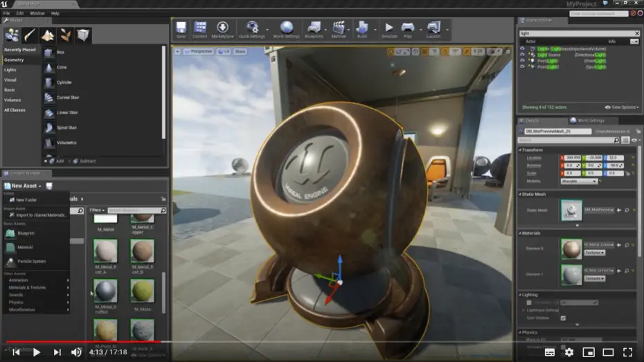Select the Lights placement category
644x362 pixels.
point(10,70)
